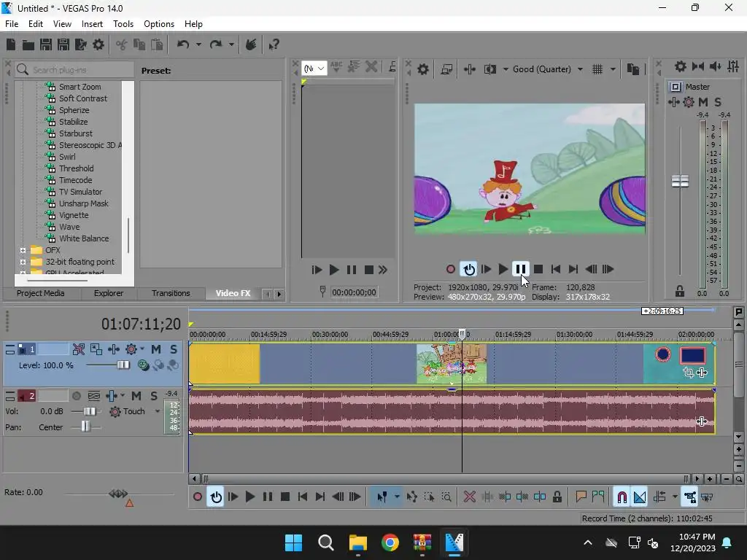Open the redo history dropdown arrow
This screenshot has width=747, height=560.
coord(231,44)
